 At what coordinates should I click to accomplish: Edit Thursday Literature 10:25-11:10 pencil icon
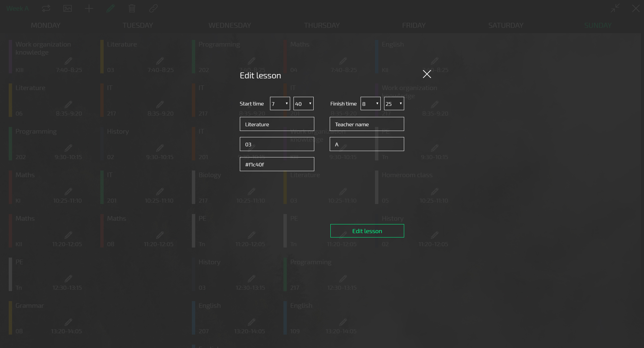coord(343,192)
